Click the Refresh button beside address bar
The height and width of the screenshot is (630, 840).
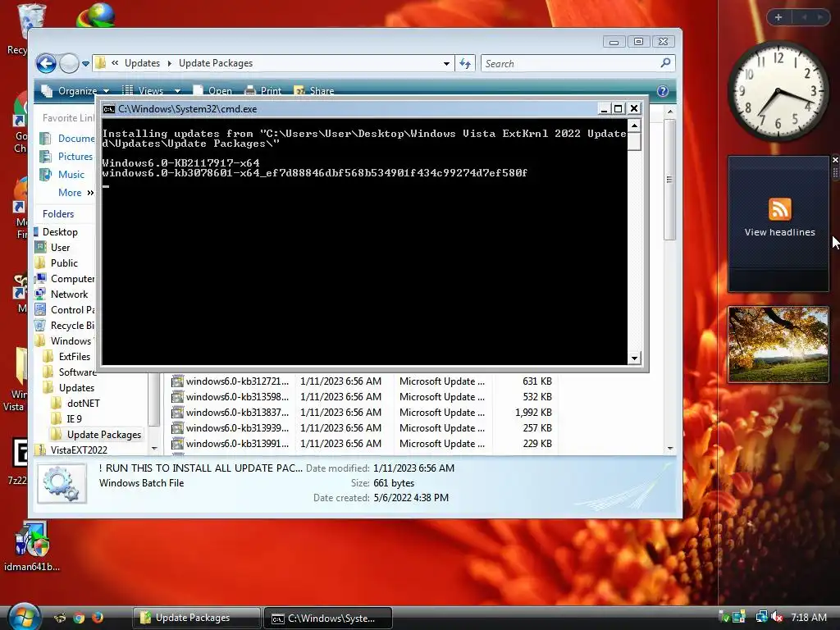465,64
